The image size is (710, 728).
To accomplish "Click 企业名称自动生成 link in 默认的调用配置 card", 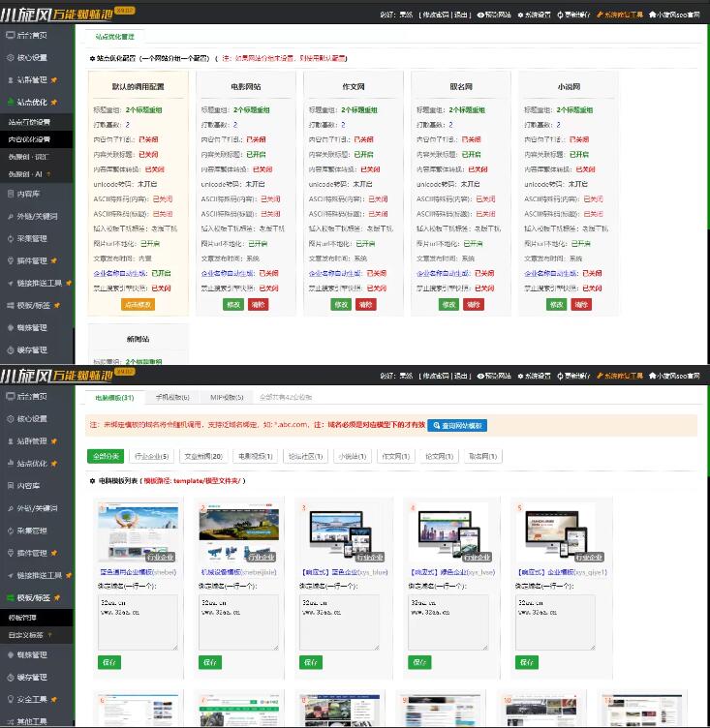I will pyautogui.click(x=118, y=273).
